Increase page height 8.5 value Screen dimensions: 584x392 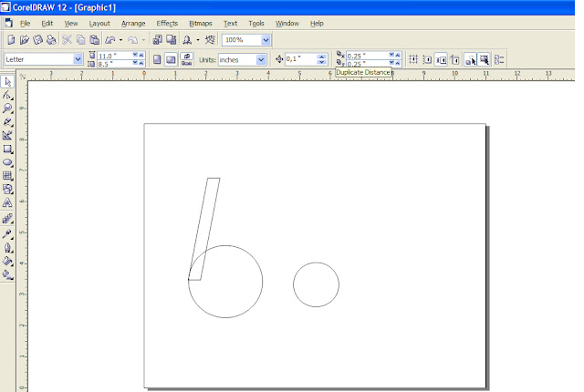point(141,64)
